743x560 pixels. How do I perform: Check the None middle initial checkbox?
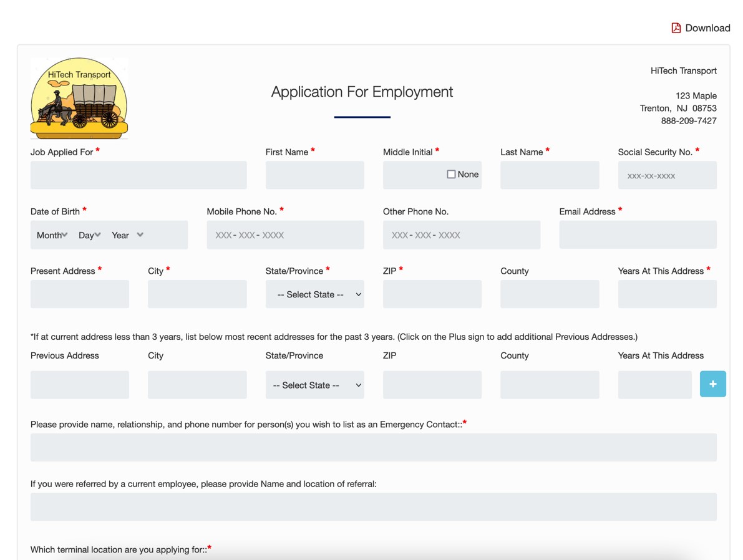pos(451,175)
